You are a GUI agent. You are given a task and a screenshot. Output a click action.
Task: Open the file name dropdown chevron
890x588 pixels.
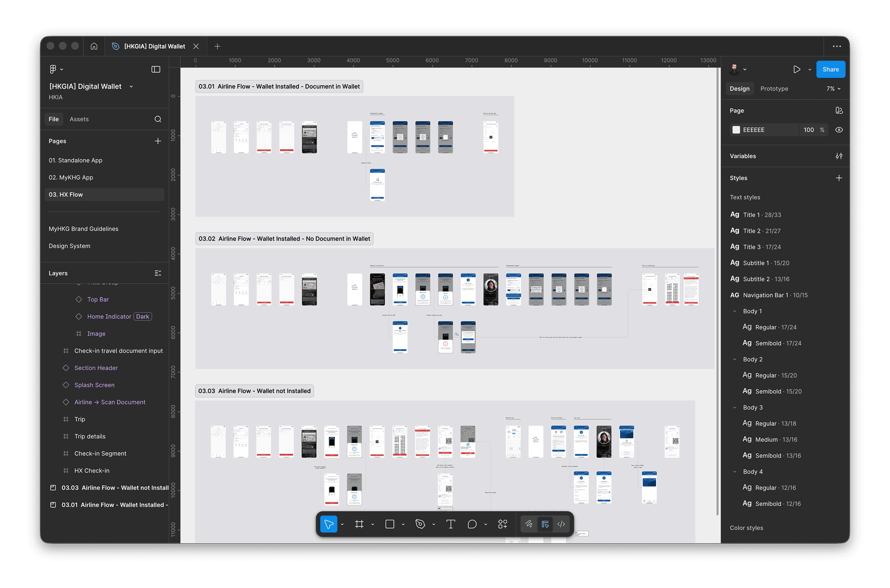click(x=131, y=87)
